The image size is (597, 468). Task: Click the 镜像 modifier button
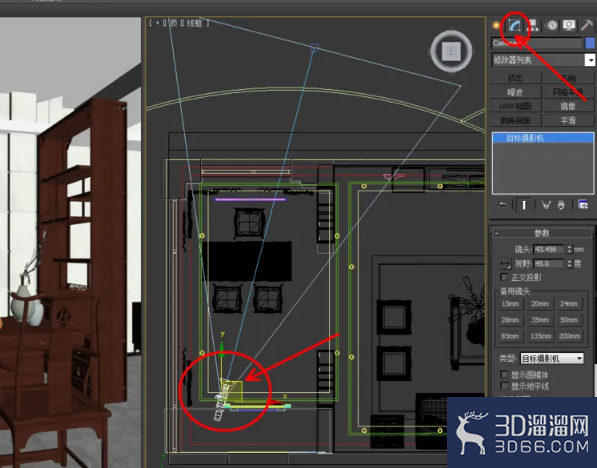click(568, 106)
